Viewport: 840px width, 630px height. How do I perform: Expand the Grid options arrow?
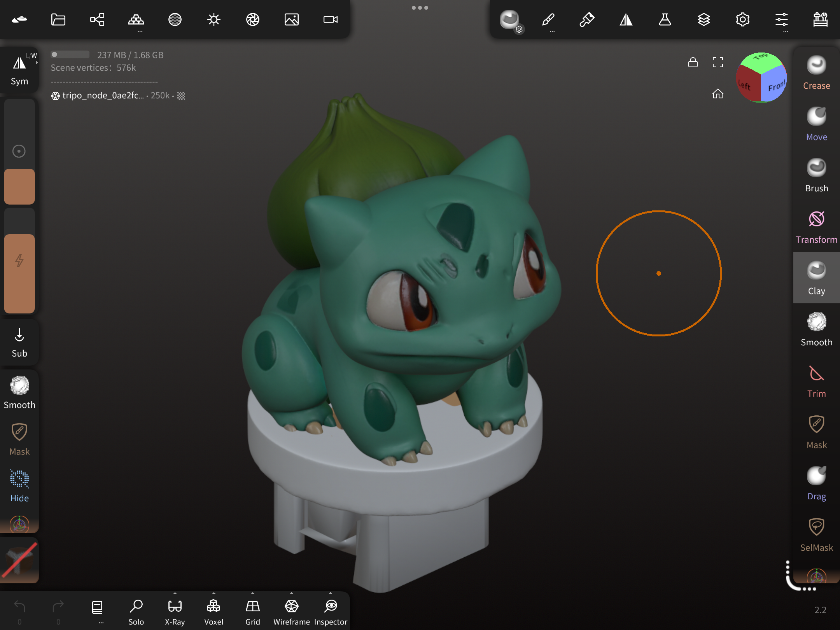[253, 593]
